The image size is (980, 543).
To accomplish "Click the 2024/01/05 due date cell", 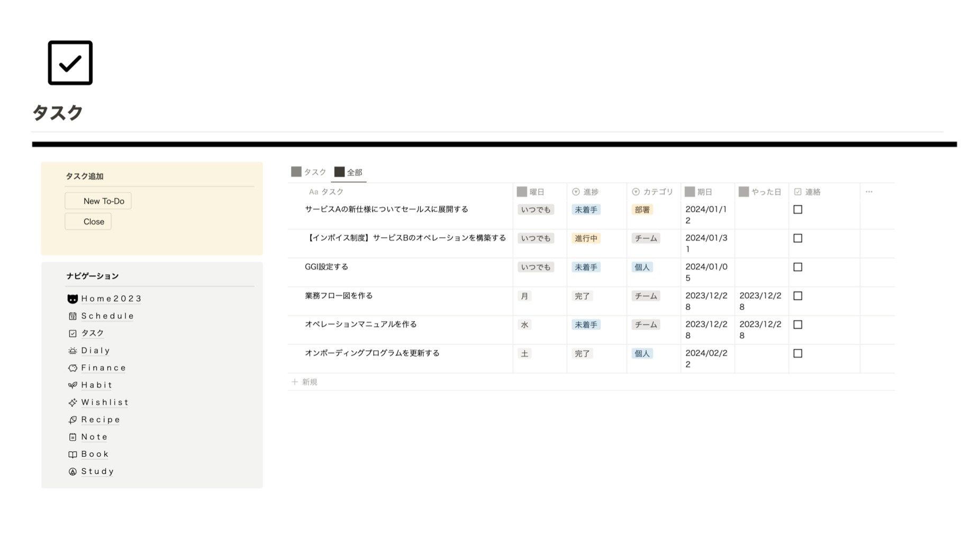I will point(707,273).
